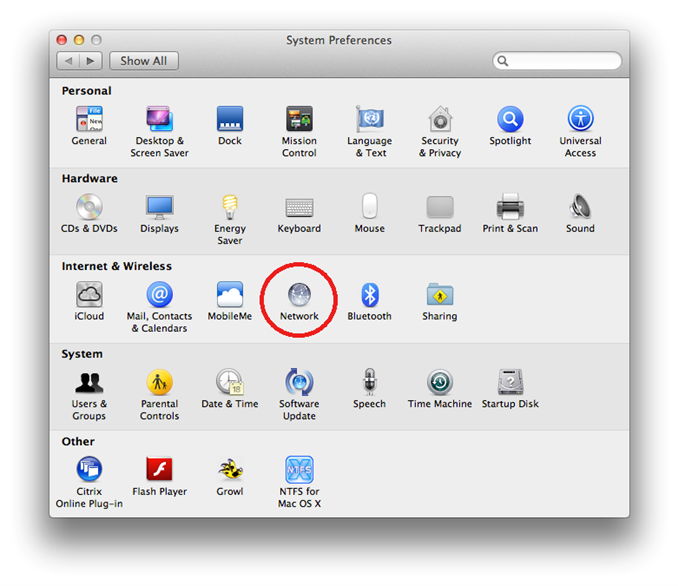The width and height of the screenshot is (678, 586).
Task: Open Users & Groups preferences
Action: [89, 383]
